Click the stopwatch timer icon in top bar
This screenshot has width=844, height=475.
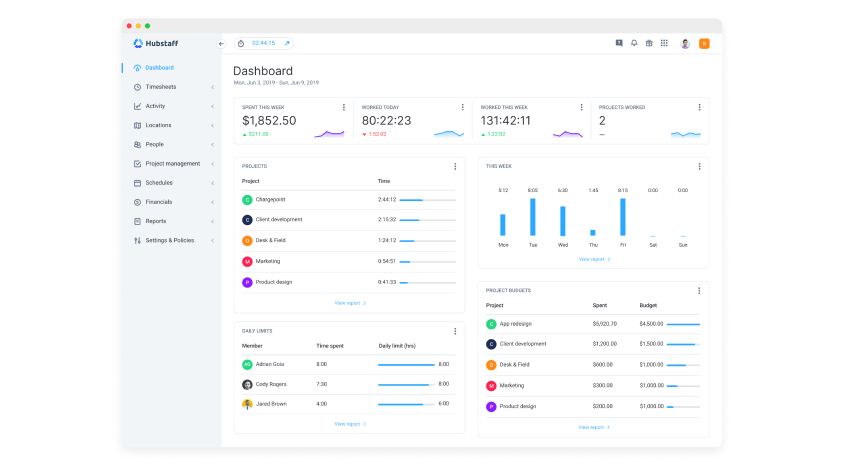pos(241,44)
